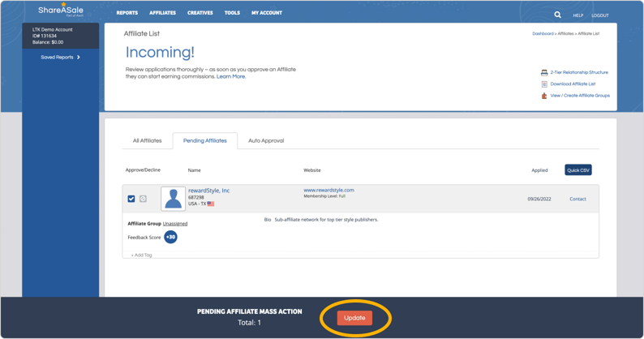
Task: Open the My Account menu
Action: pyautogui.click(x=267, y=13)
